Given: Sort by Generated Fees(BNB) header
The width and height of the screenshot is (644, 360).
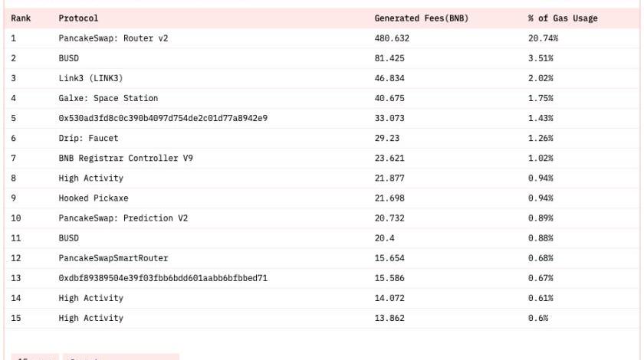Looking at the screenshot, I should tap(421, 18).
